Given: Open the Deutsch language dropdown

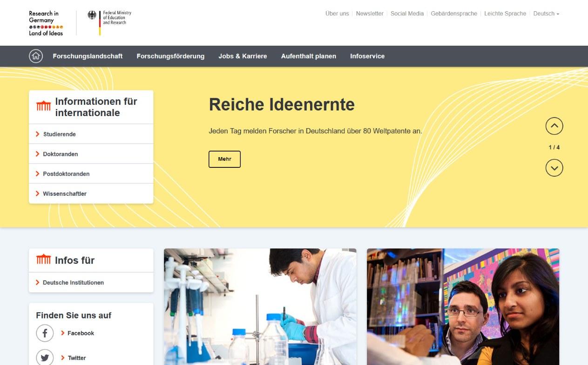Looking at the screenshot, I should tap(546, 14).
